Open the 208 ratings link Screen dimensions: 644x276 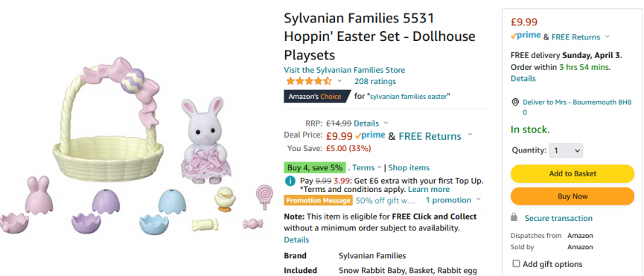click(x=375, y=81)
